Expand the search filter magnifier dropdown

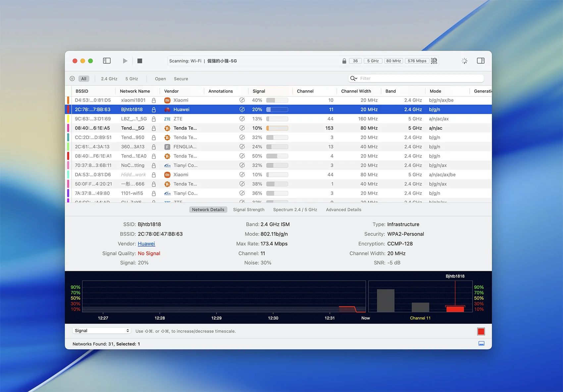[354, 78]
